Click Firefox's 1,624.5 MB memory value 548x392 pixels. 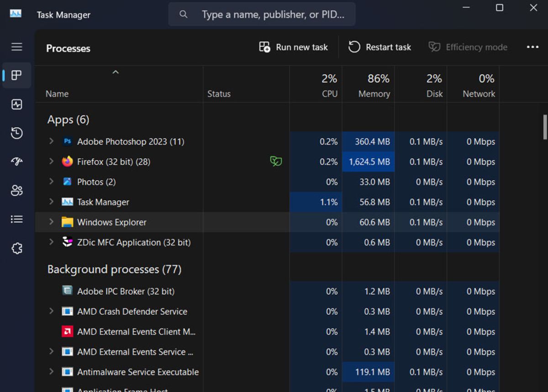click(x=369, y=162)
